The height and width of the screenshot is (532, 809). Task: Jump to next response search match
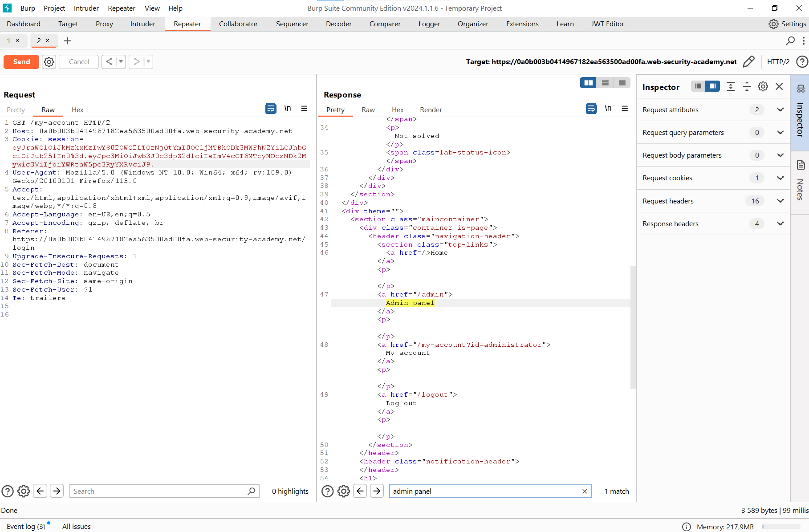point(377,491)
